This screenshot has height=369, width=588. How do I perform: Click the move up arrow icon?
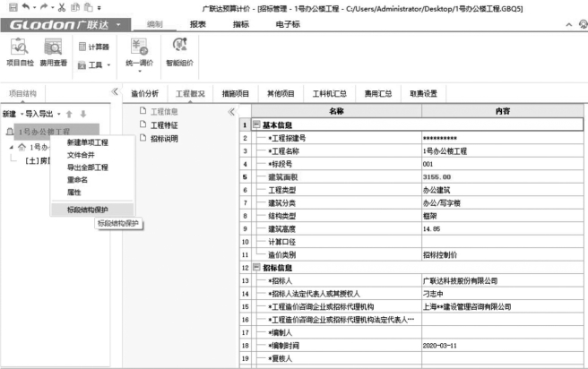pos(69,114)
